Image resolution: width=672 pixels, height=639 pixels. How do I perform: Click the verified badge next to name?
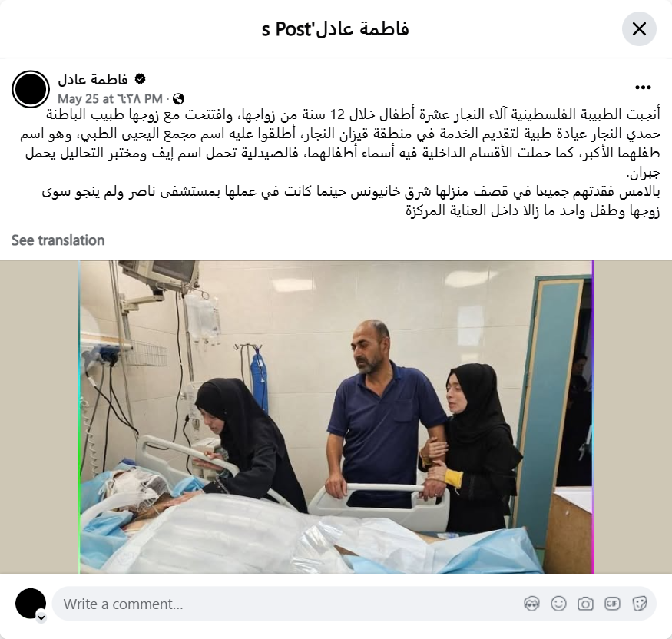click(x=140, y=79)
